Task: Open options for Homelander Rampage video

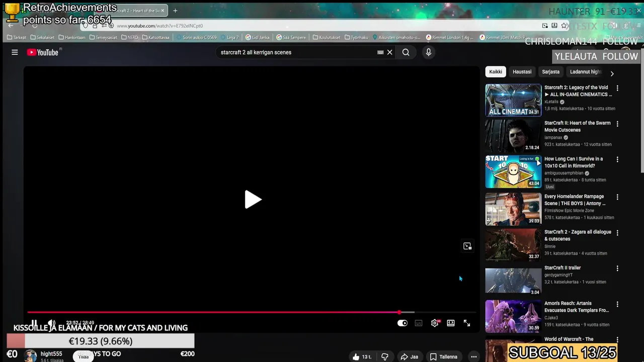Action: click(x=617, y=197)
